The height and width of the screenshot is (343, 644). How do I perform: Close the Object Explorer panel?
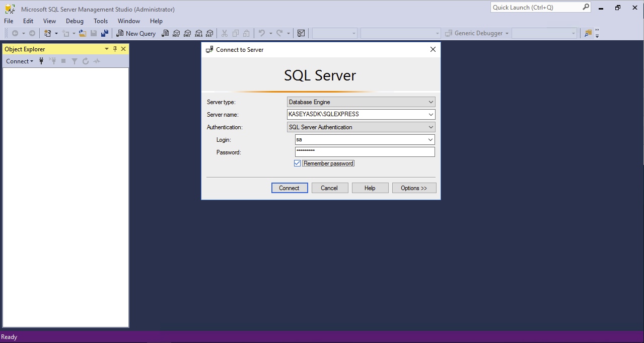coord(123,49)
